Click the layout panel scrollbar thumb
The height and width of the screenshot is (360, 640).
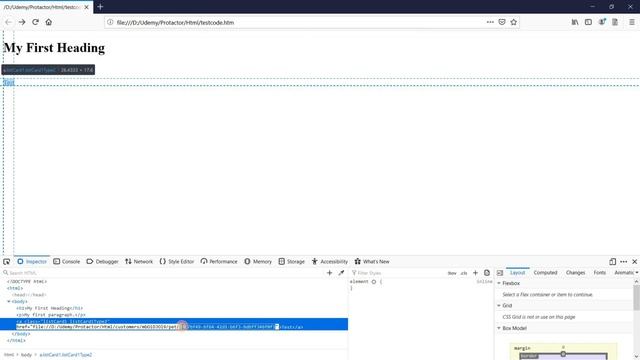click(x=636, y=298)
